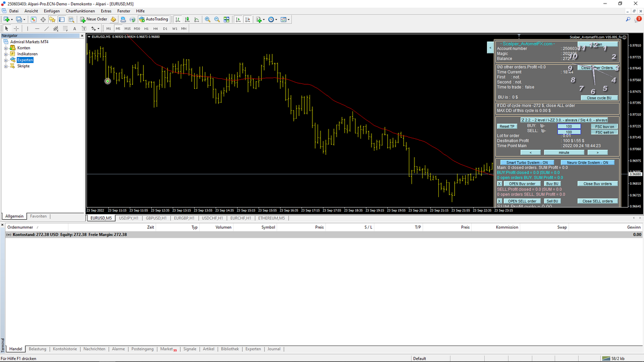Switch timeframe to M15
The height and width of the screenshot is (362, 644).
pyautogui.click(x=127, y=28)
